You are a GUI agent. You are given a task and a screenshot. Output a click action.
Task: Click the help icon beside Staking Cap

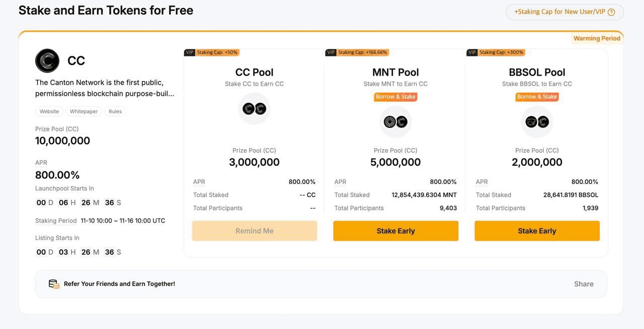(x=611, y=12)
